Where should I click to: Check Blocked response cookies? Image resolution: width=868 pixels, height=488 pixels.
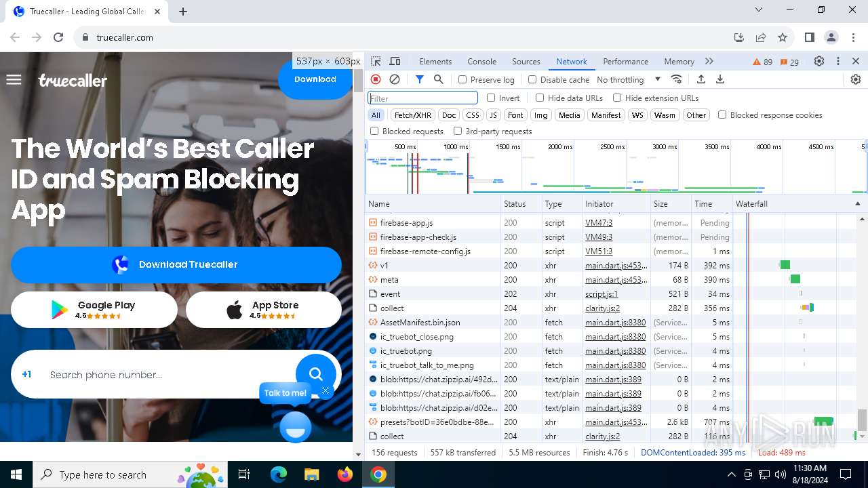point(722,115)
